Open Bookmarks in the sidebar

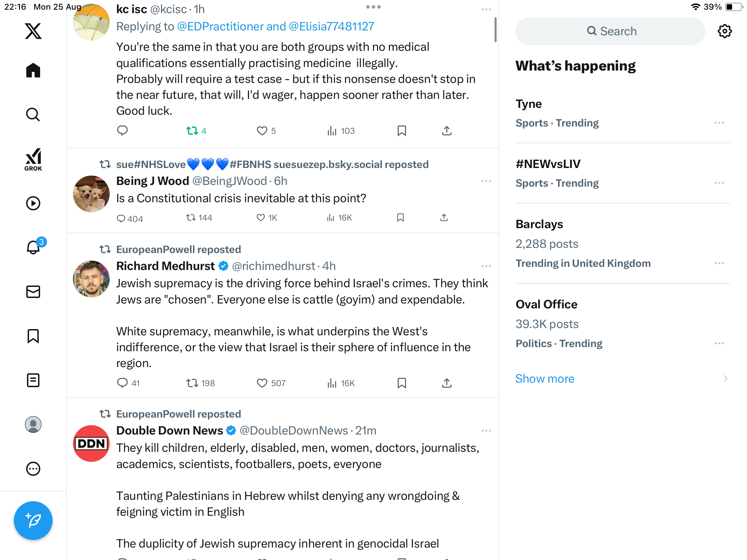[x=33, y=336]
